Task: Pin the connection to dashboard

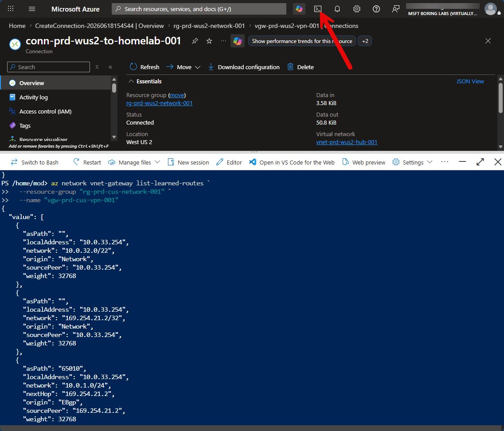Action: 195,41
